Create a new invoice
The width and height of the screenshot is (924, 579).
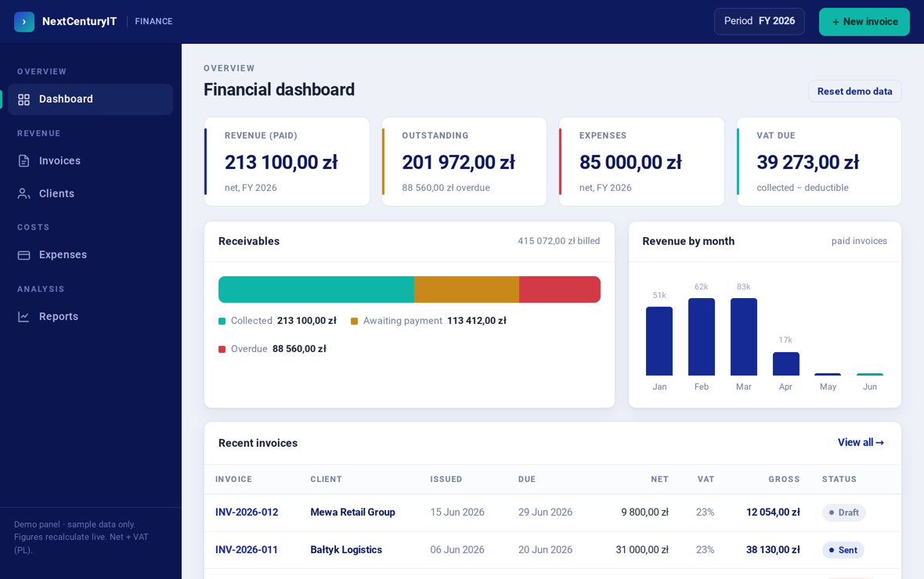[864, 22]
